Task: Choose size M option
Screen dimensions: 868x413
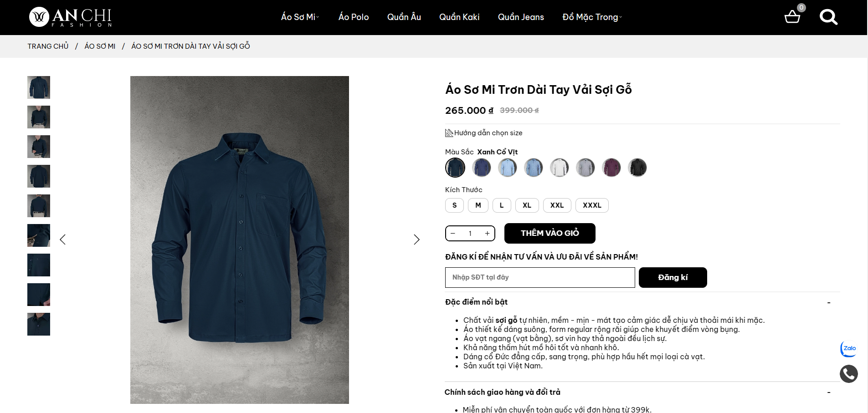Action: coord(478,205)
